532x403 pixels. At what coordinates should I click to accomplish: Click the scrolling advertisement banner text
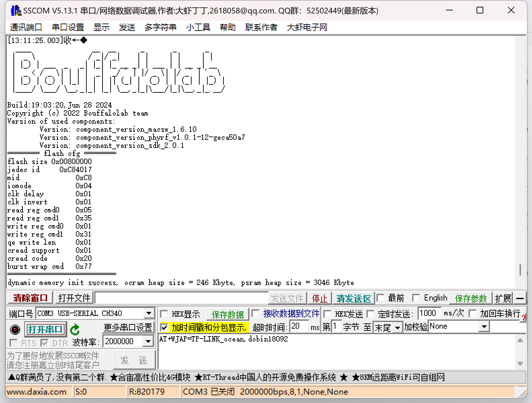[x=226, y=377]
